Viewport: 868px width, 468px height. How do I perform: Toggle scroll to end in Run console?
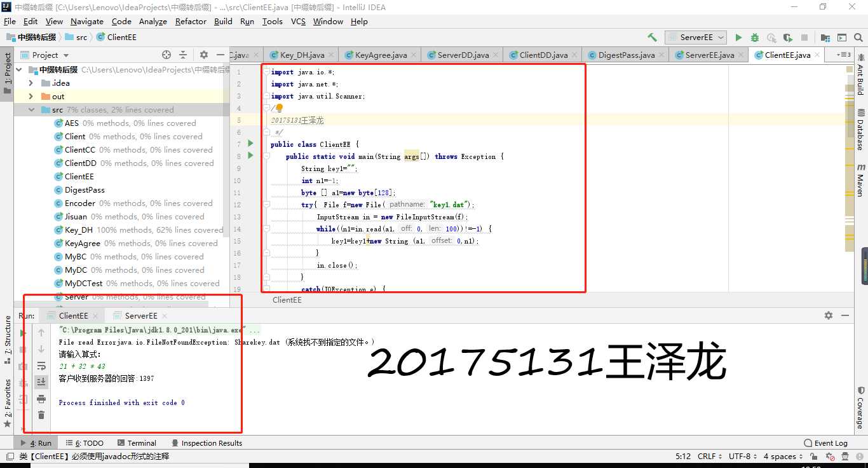point(41,382)
